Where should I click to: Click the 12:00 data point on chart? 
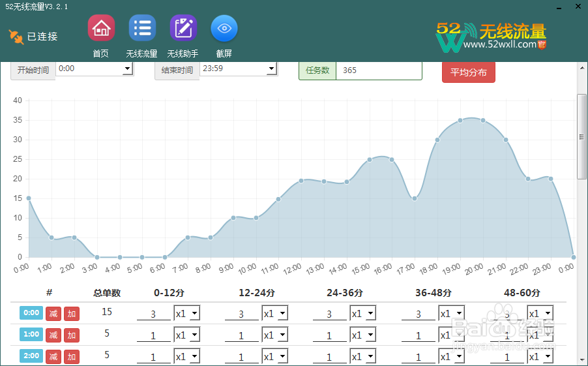301,181
